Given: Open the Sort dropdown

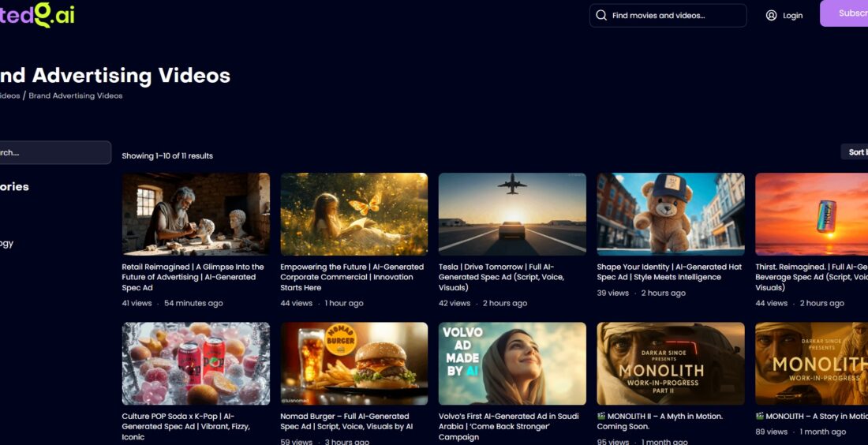Looking at the screenshot, I should [x=855, y=152].
